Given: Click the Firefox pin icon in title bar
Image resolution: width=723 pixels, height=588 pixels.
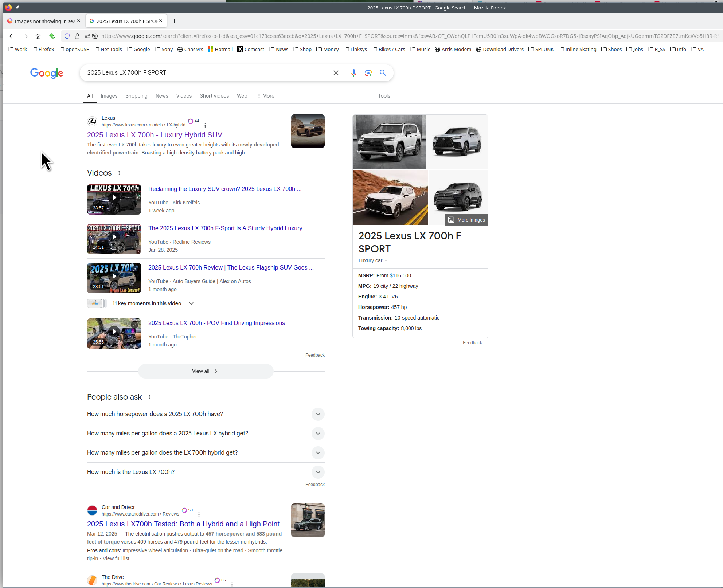Looking at the screenshot, I should pyautogui.click(x=17, y=7).
